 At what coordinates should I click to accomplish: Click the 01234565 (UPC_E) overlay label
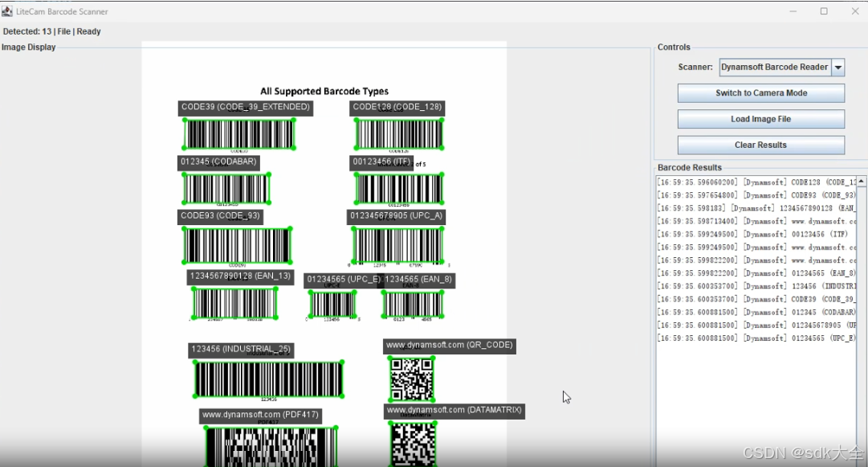coord(344,280)
